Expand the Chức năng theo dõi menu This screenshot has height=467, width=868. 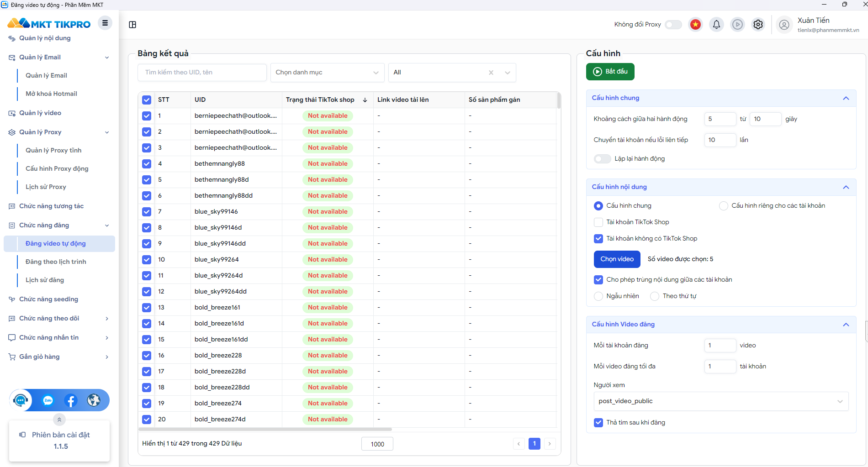tap(59, 319)
